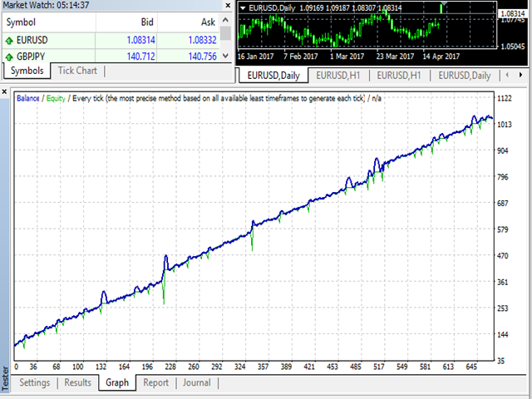Select the active EURUSD,Daily chart tab
Viewport: 532px width, 399px height.
[x=273, y=76]
